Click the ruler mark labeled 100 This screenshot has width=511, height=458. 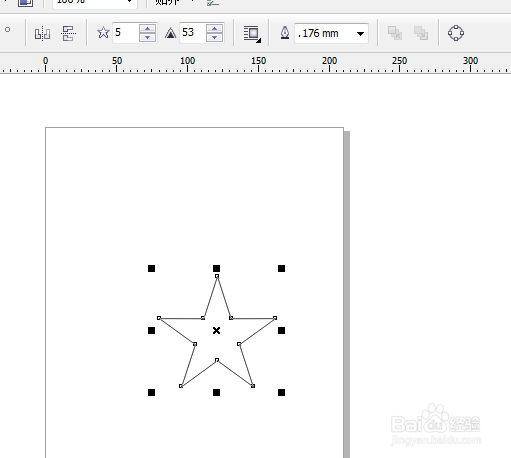tap(187, 61)
